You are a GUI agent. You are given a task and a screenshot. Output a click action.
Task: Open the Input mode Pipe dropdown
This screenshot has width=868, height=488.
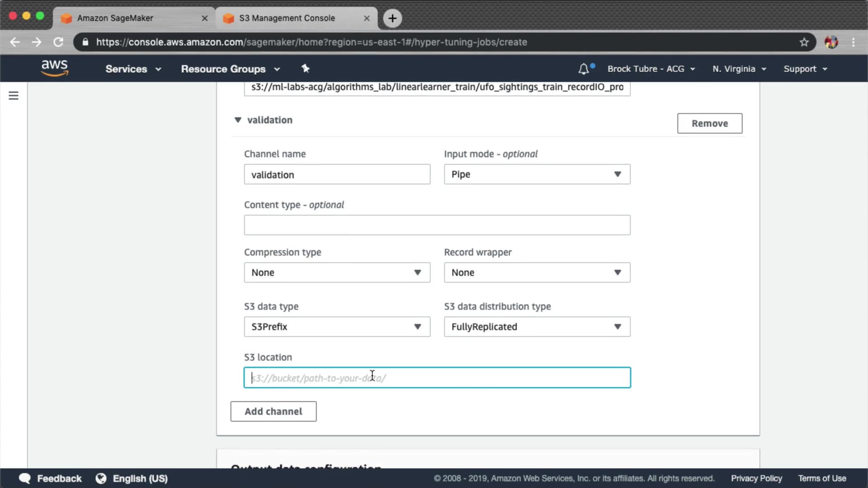pos(537,174)
